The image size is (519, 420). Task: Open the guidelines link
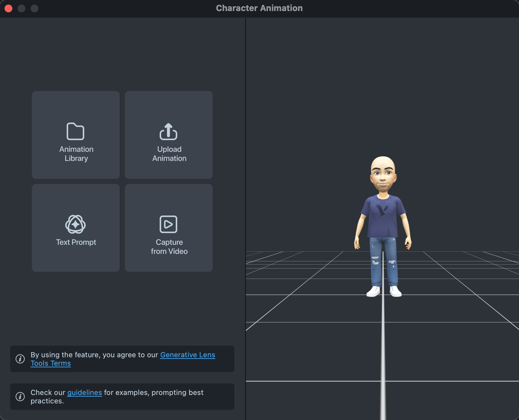(85, 393)
